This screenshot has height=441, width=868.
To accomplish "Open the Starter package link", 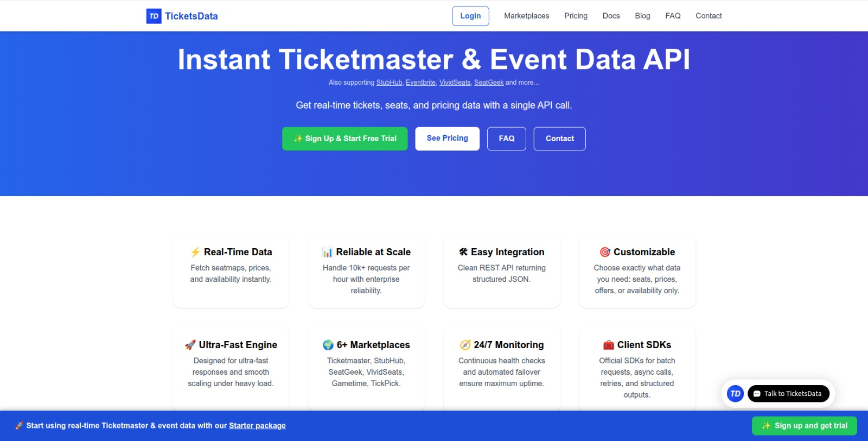I will (x=257, y=426).
